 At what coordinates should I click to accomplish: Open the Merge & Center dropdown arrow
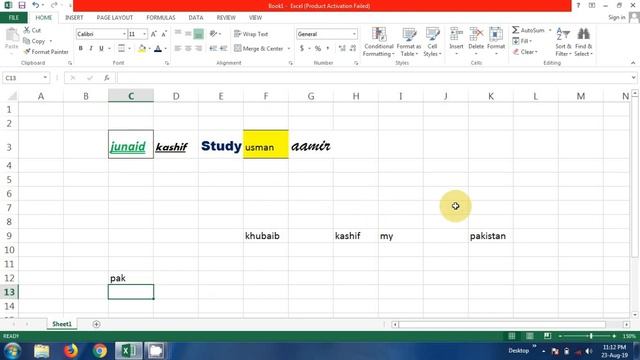(x=289, y=49)
